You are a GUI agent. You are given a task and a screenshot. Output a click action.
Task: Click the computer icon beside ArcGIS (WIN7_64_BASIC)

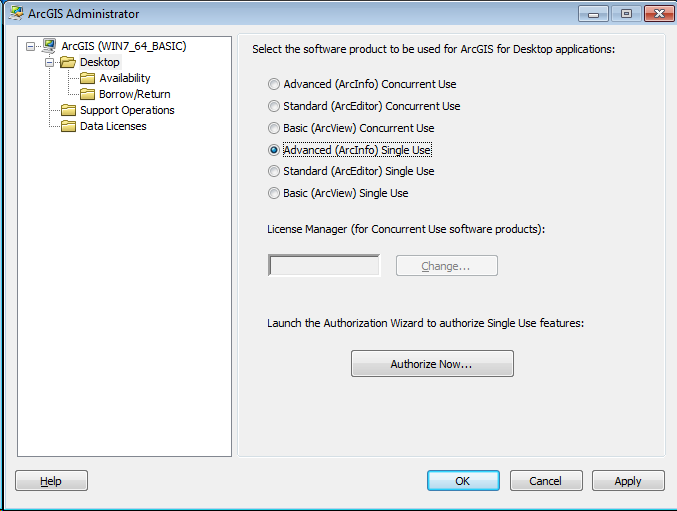click(x=49, y=46)
